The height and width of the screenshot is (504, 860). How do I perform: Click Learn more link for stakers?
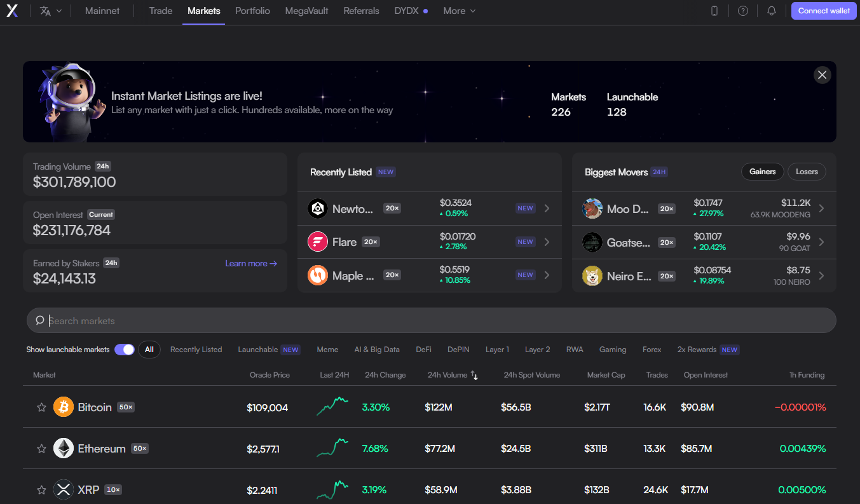[251, 263]
